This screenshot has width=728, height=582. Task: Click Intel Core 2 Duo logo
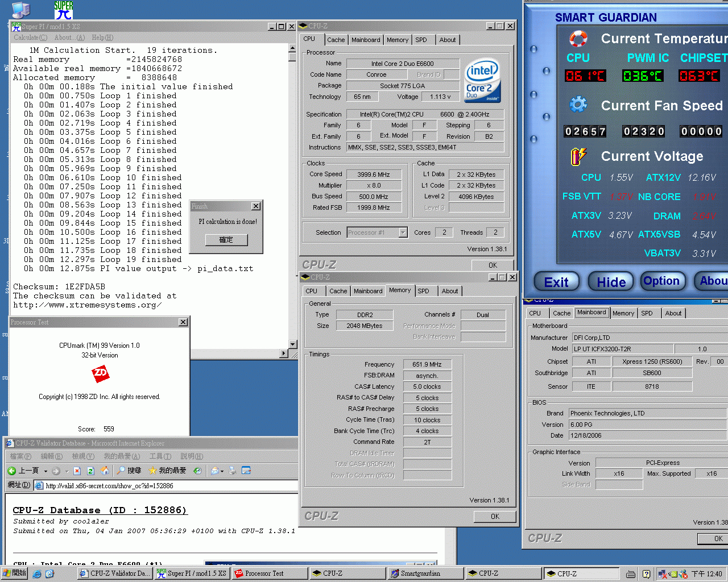click(x=482, y=81)
